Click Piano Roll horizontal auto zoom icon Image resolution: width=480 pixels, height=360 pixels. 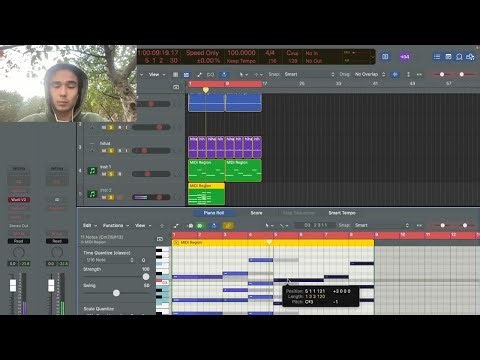(x=419, y=226)
